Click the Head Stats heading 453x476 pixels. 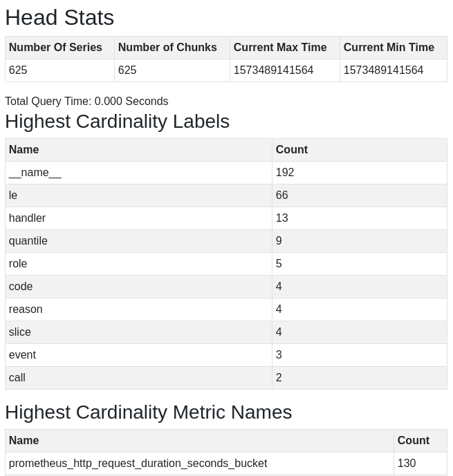click(x=59, y=17)
